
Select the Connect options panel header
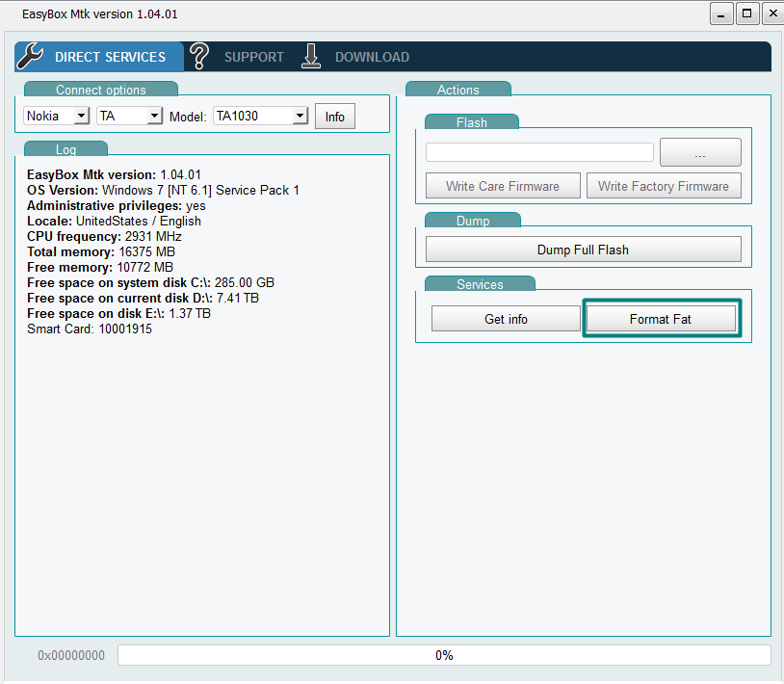coord(101,90)
